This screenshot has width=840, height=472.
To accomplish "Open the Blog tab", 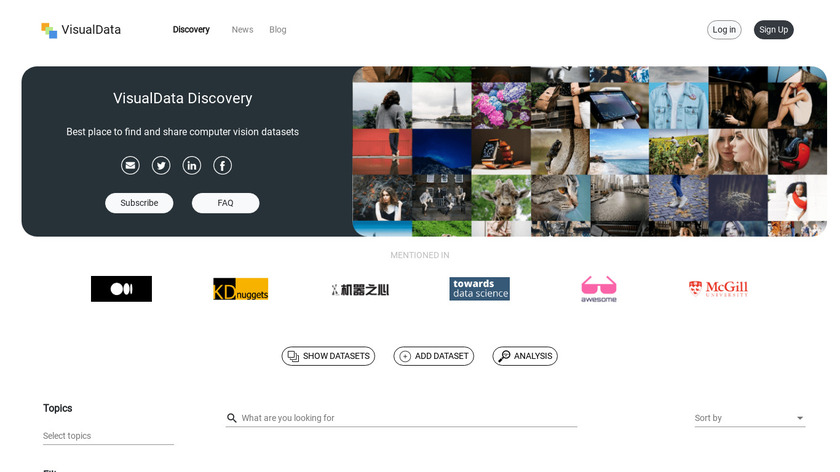I will click(278, 29).
